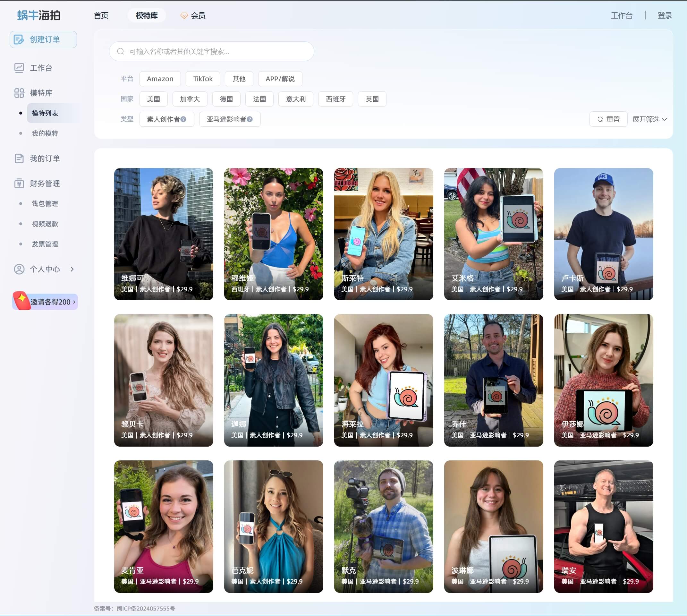Click the 我的订单 document icon
Viewport: 687px width, 616px height.
[19, 158]
